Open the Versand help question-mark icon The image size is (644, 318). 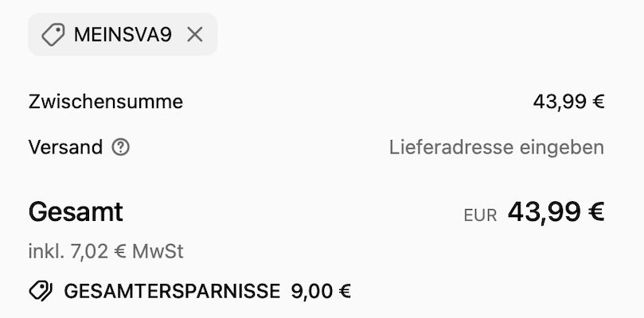[x=121, y=147]
